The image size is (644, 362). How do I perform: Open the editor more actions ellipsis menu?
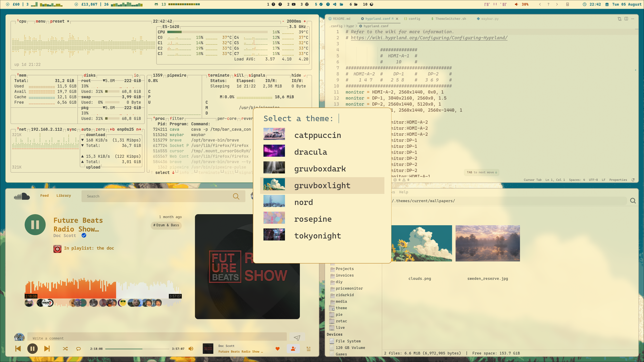click(x=633, y=19)
